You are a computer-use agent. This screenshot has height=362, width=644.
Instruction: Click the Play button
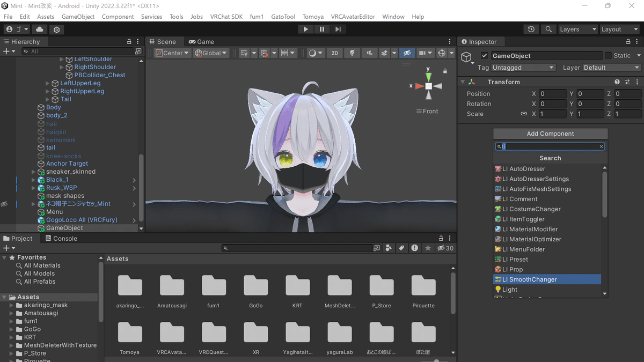tap(305, 29)
